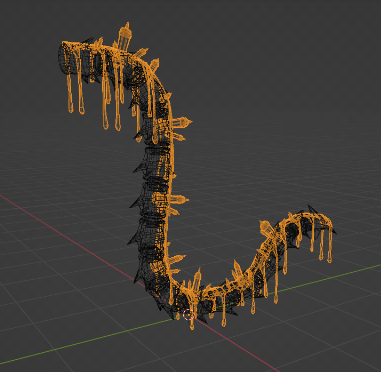
Task: Click empty viewport space in upper right
Action: pos(300,67)
